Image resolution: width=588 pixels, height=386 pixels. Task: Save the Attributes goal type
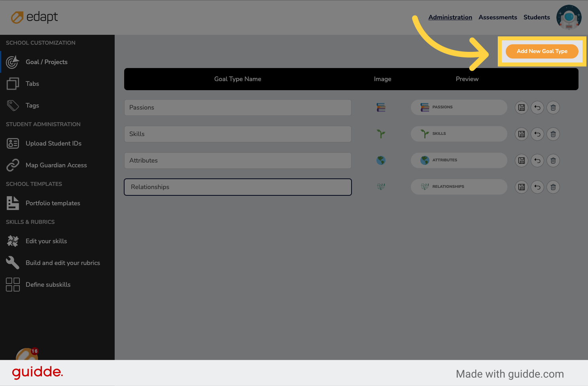[522, 161]
